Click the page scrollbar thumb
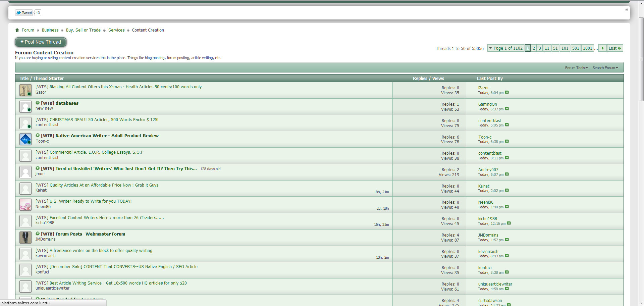 pos(641,59)
